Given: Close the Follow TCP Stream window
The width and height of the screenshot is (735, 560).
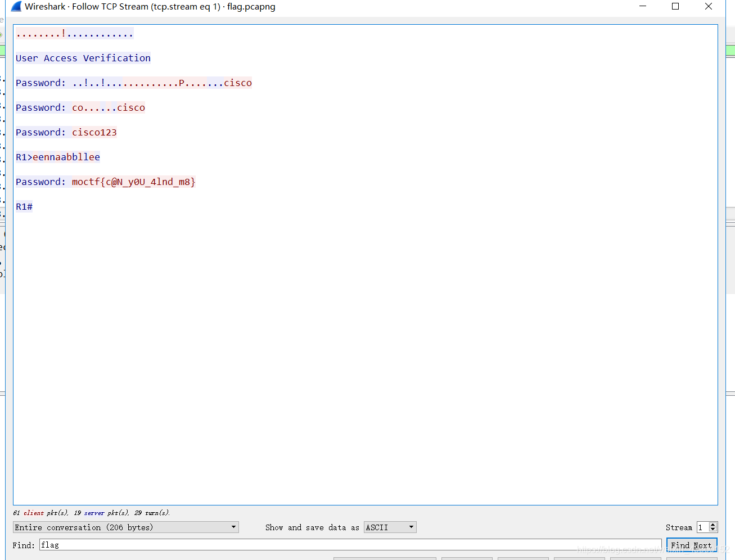Looking at the screenshot, I should pos(709,6).
